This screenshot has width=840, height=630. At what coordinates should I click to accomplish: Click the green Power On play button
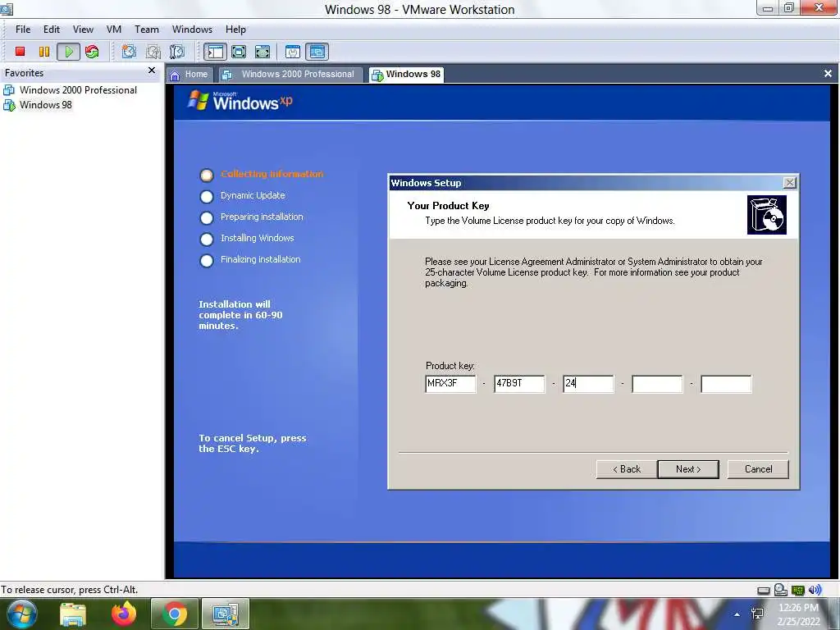click(x=69, y=52)
